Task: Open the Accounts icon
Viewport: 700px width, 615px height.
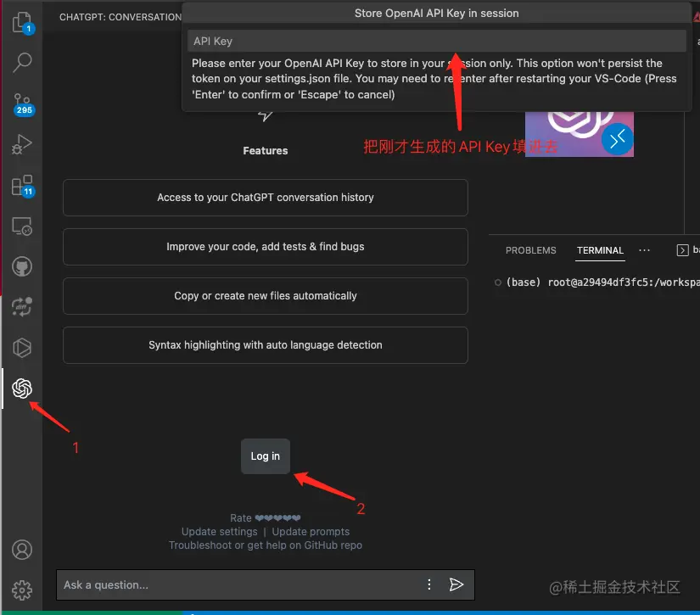Action: (x=22, y=550)
